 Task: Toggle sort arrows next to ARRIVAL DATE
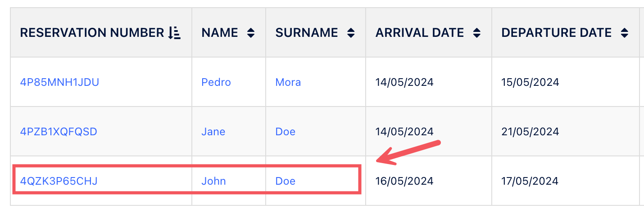[477, 33]
